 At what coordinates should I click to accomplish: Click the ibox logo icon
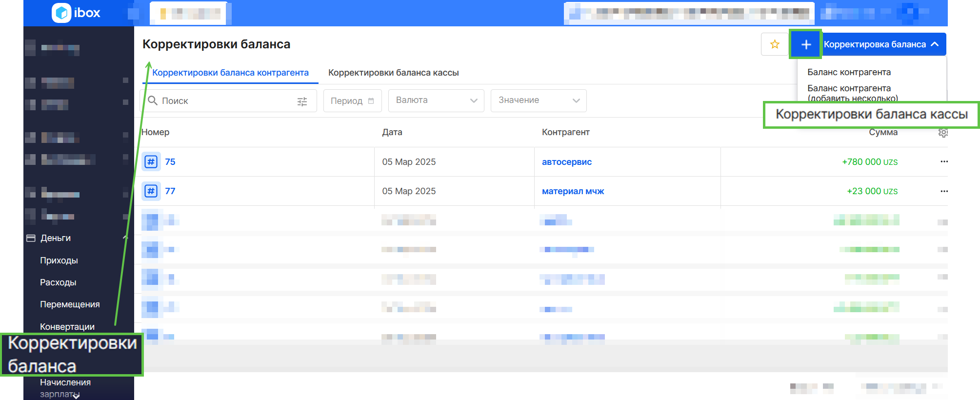pos(62,13)
